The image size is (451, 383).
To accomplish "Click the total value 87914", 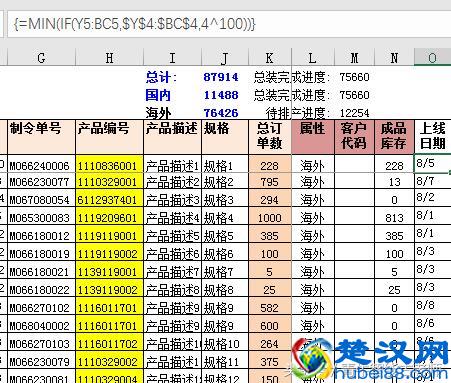I will [x=221, y=77].
